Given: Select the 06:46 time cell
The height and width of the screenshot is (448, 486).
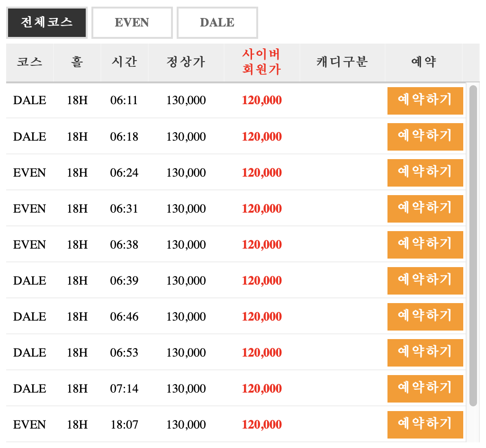Looking at the screenshot, I should tap(124, 316).
